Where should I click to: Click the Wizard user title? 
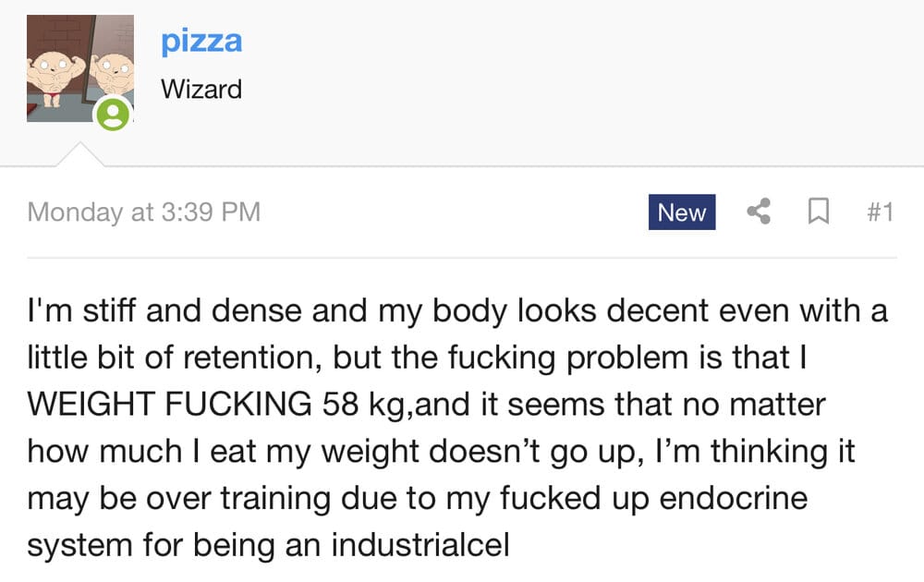point(201,90)
